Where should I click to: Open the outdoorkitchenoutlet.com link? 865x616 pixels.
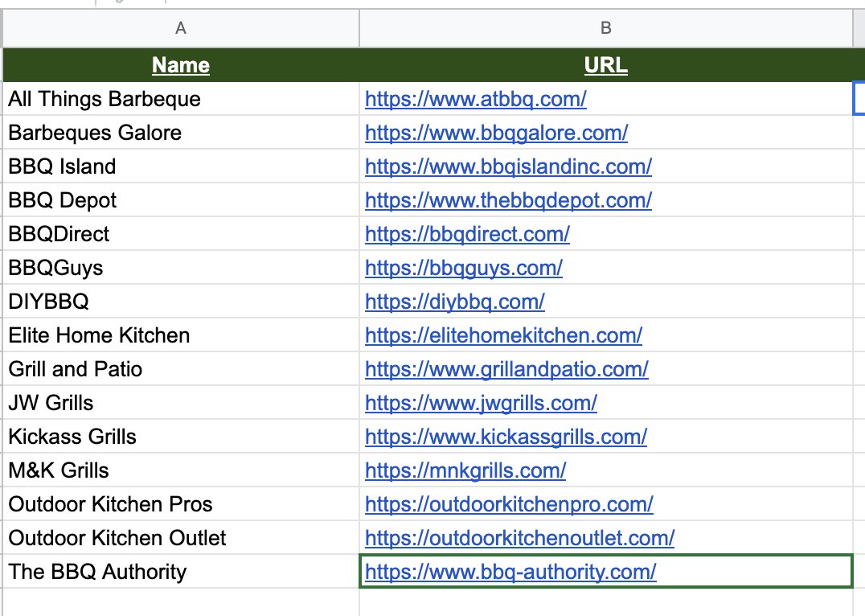519,538
